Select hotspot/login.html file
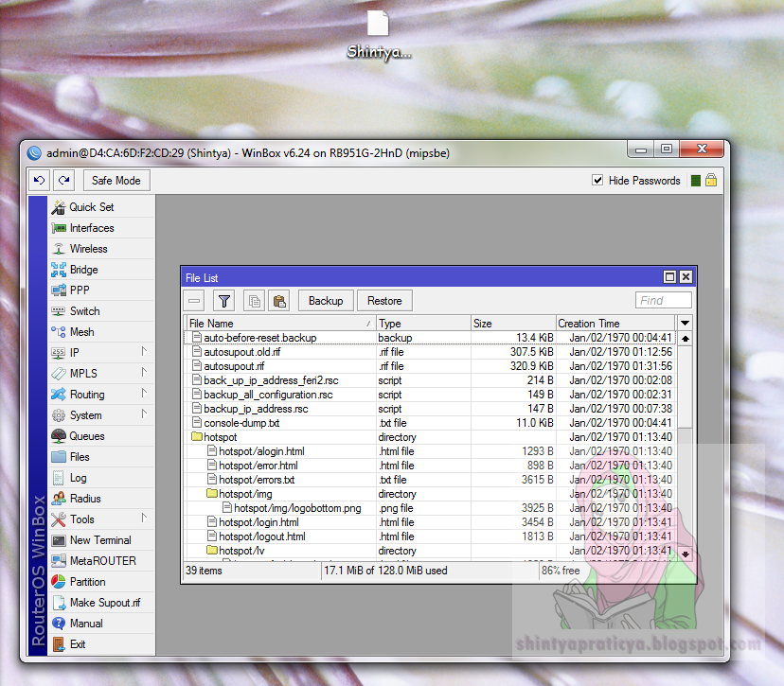The width and height of the screenshot is (784, 686). coord(430,522)
